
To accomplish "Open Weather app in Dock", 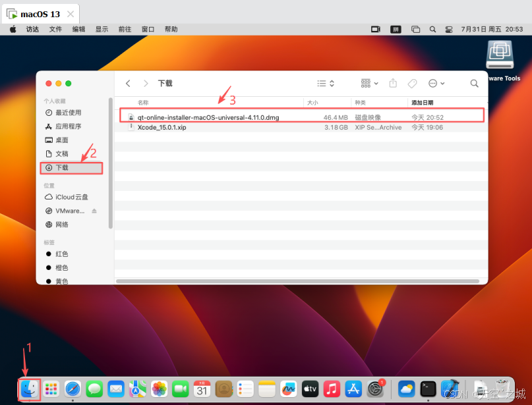I will [406, 389].
